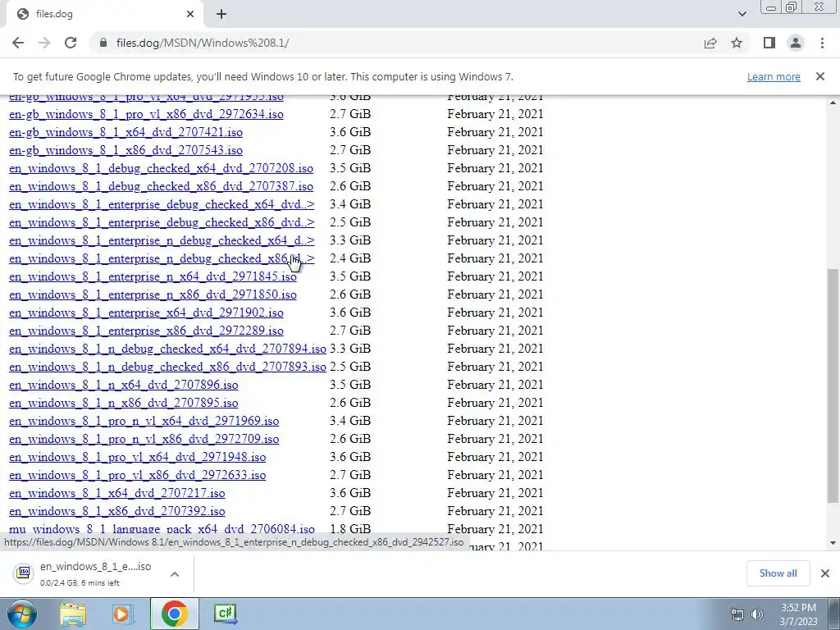Download en_windows_8_1_pro_n_vl_x64_dvd_2971969.iso
Screen dimensions: 840x630
coord(144,421)
